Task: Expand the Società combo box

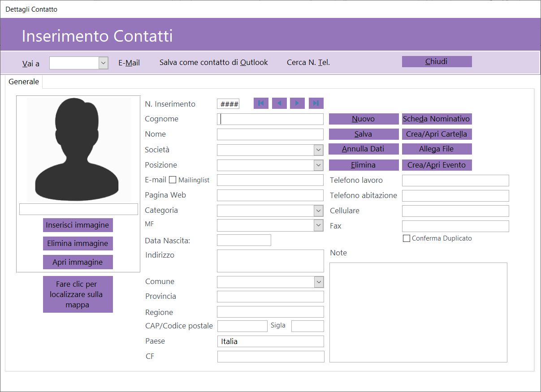Action: 318,150
